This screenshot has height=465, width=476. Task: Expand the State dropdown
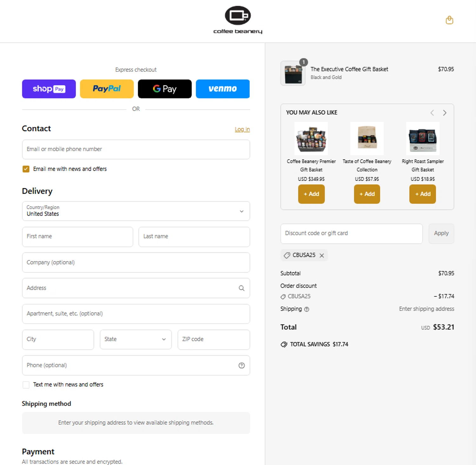136,340
